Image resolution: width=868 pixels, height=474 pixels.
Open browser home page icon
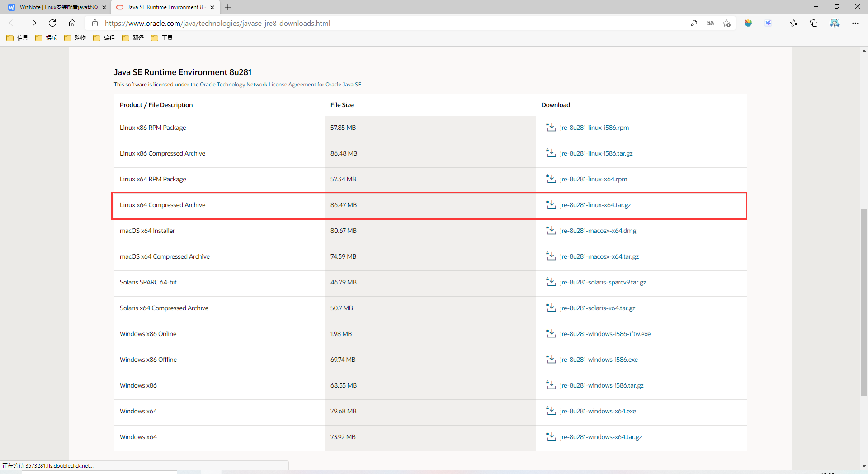coord(72,23)
